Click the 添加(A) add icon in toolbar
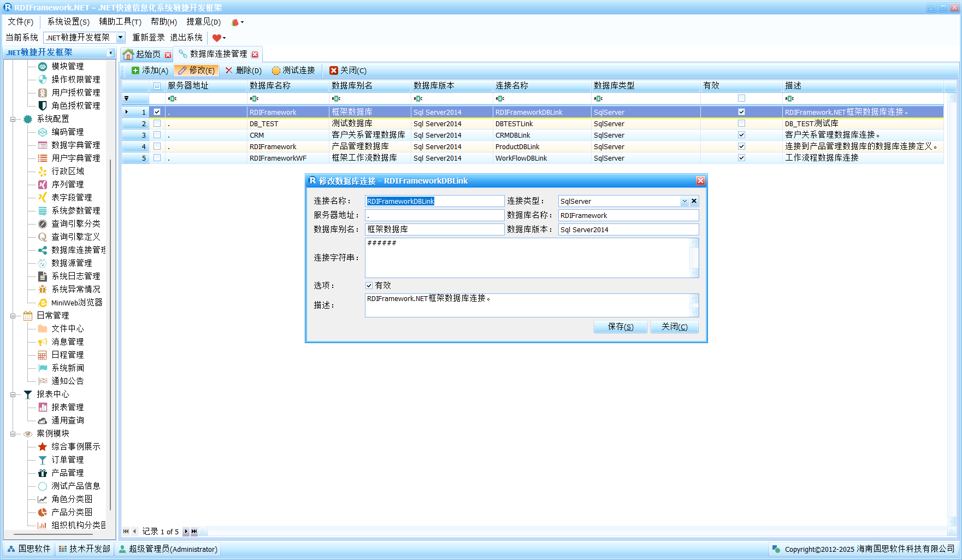The width and height of the screenshot is (962, 560). click(x=135, y=70)
